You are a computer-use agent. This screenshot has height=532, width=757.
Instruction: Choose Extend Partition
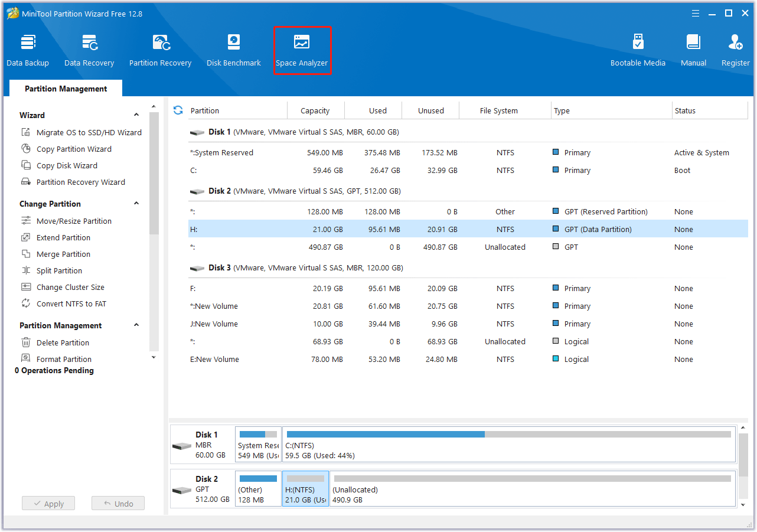56,237
